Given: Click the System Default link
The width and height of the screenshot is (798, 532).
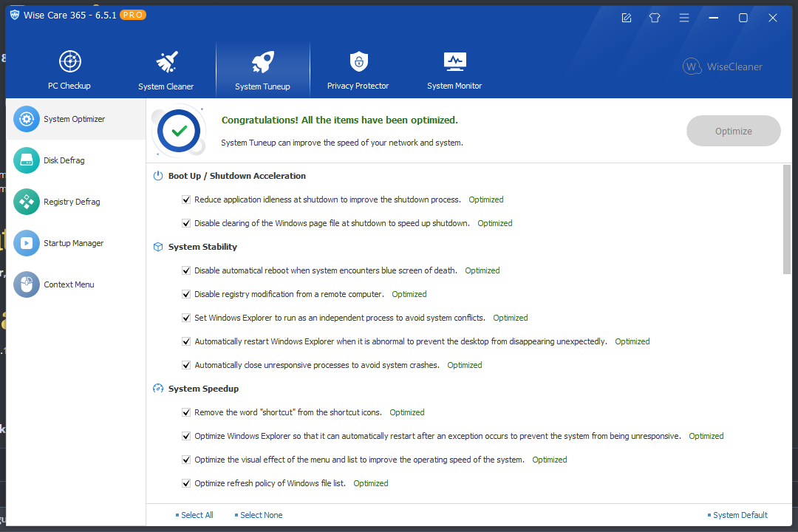Looking at the screenshot, I should click(x=740, y=515).
